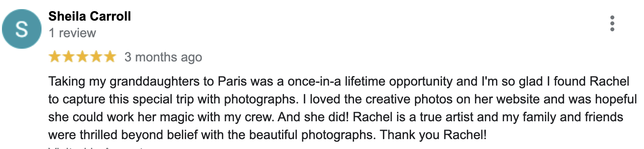This screenshot has width=644, height=149.
Task: Click the third gold rating star
Action: 82,57
